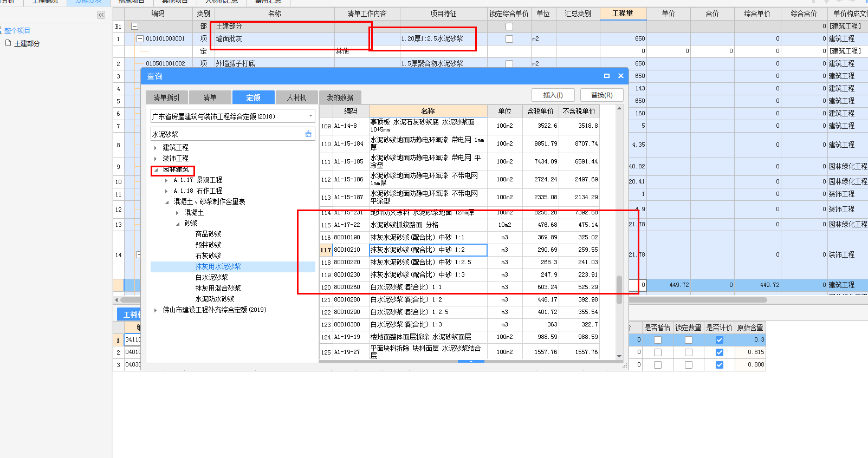
Task: Click the 替换(R) button
Action: [602, 95]
